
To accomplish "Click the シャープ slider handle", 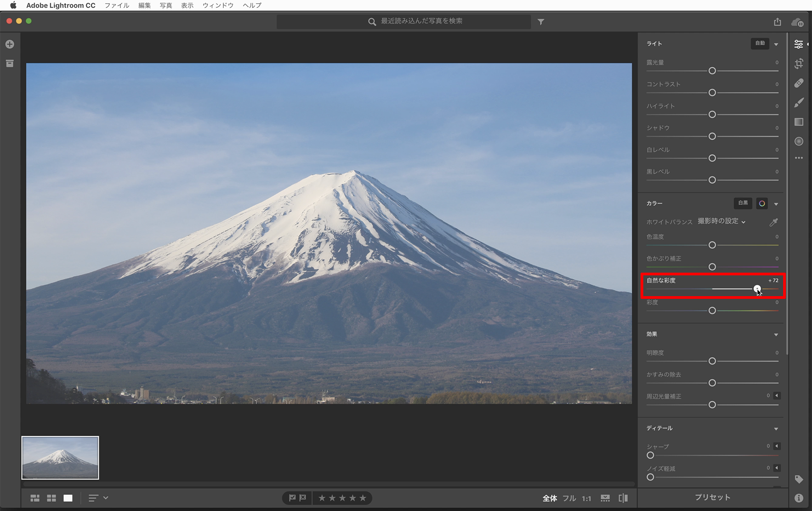I will click(651, 455).
